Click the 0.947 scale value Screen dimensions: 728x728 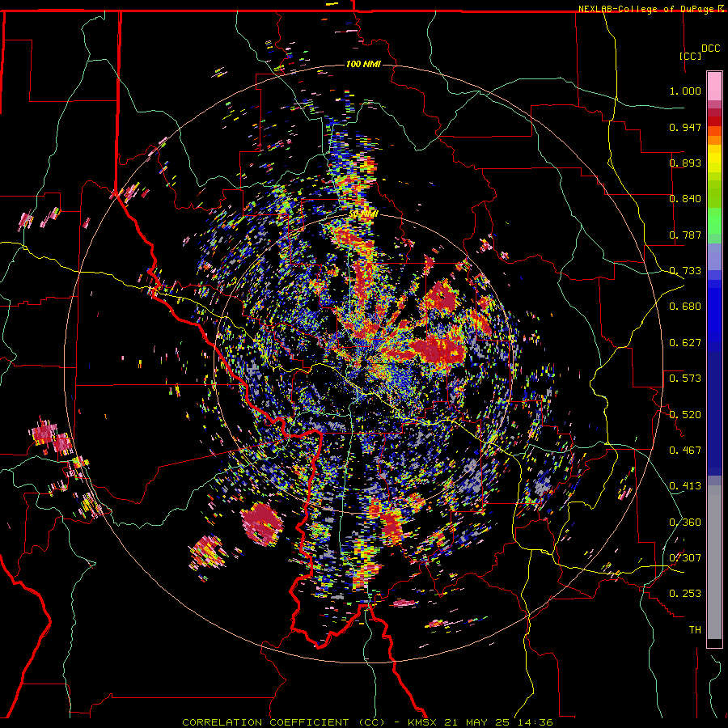685,127
